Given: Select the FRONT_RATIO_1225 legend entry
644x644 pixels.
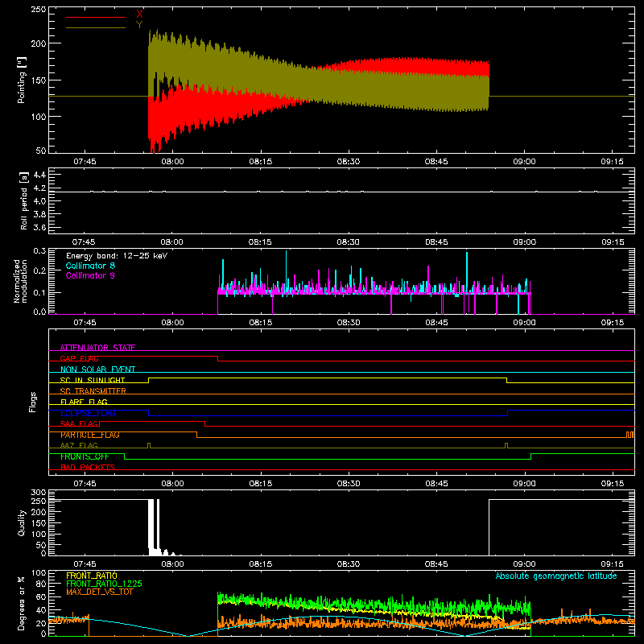Looking at the screenshot, I should point(105,584).
